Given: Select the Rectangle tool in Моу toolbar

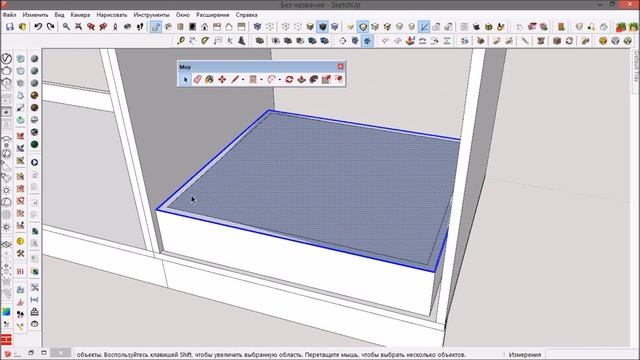Looking at the screenshot, I should 253,80.
